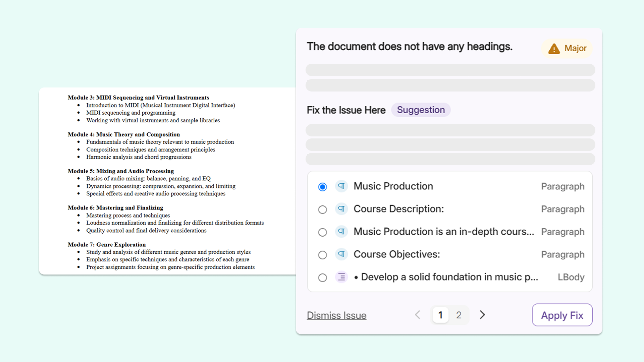Choose the 'Music Production is an in-depth' radio button

point(322,232)
